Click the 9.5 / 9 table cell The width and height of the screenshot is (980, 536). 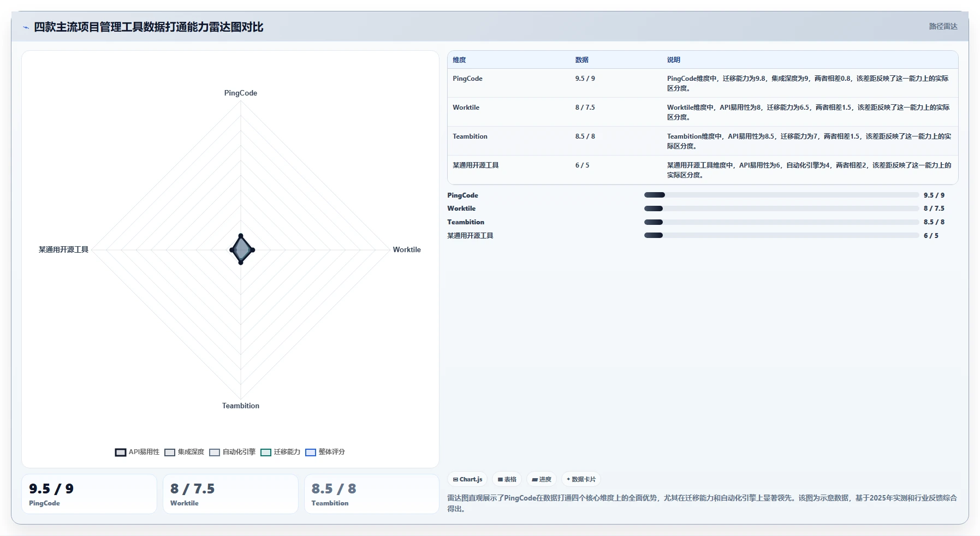tap(585, 79)
